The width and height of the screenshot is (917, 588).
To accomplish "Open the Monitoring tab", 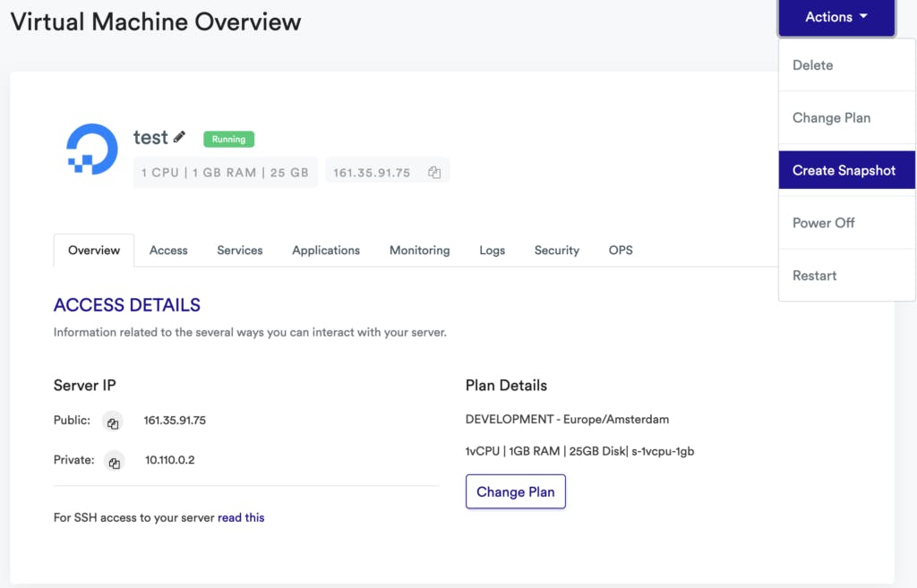I will point(419,251).
